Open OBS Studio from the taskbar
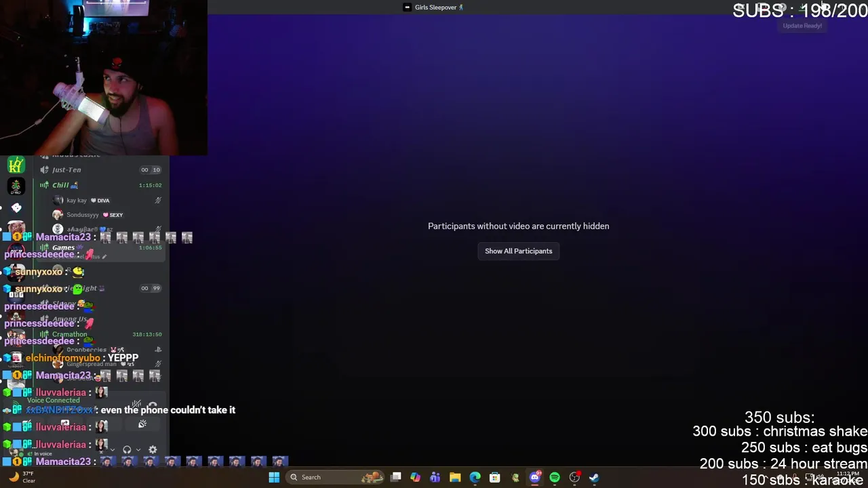868x488 pixels. point(575,477)
